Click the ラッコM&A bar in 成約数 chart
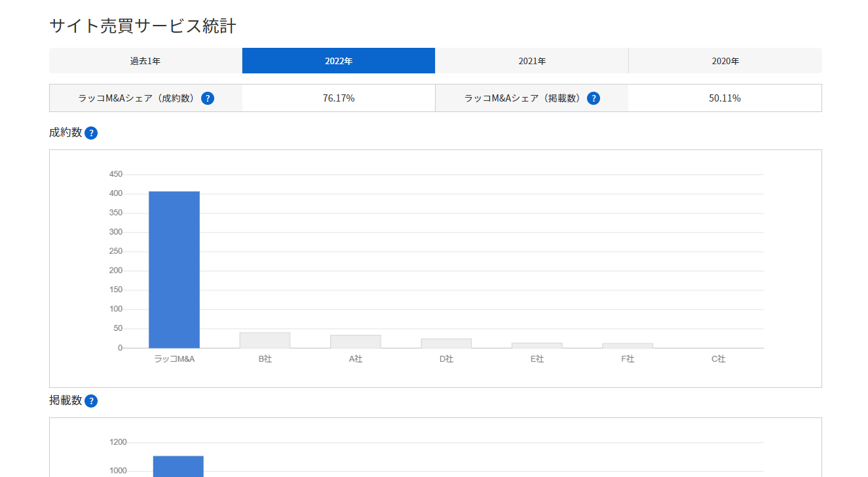This screenshot has width=868, height=477. pyautogui.click(x=174, y=269)
